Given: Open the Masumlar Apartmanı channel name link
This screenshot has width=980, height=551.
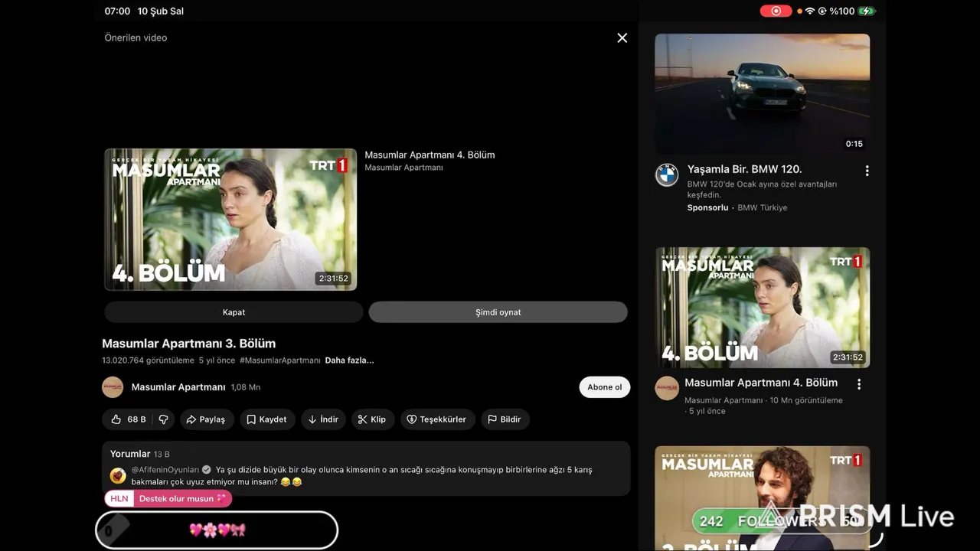Looking at the screenshot, I should (x=178, y=387).
